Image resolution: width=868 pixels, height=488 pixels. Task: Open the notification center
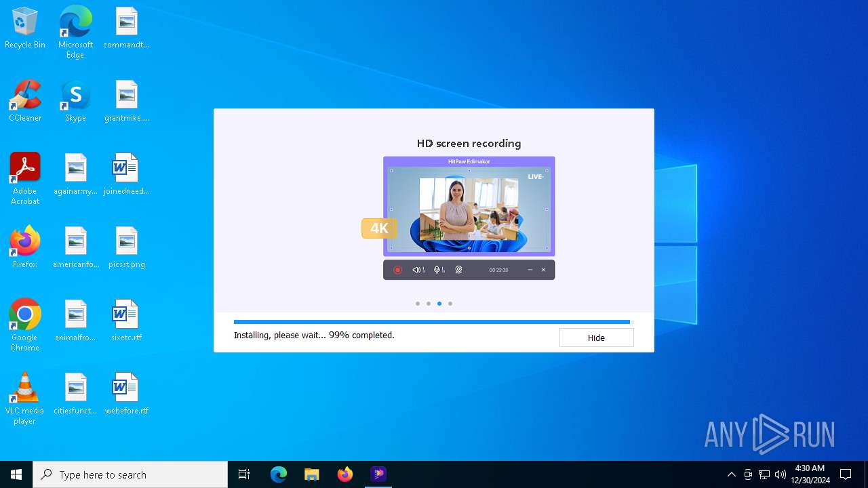(x=846, y=474)
